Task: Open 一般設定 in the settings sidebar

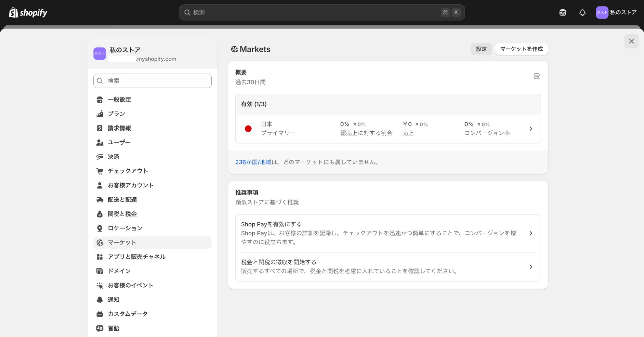Action: coord(119,100)
